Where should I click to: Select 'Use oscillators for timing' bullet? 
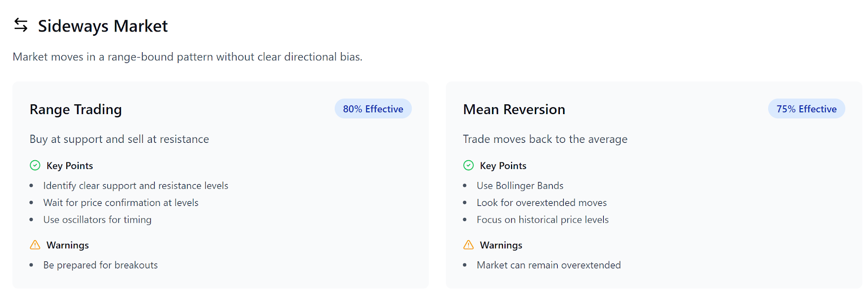pyautogui.click(x=98, y=219)
